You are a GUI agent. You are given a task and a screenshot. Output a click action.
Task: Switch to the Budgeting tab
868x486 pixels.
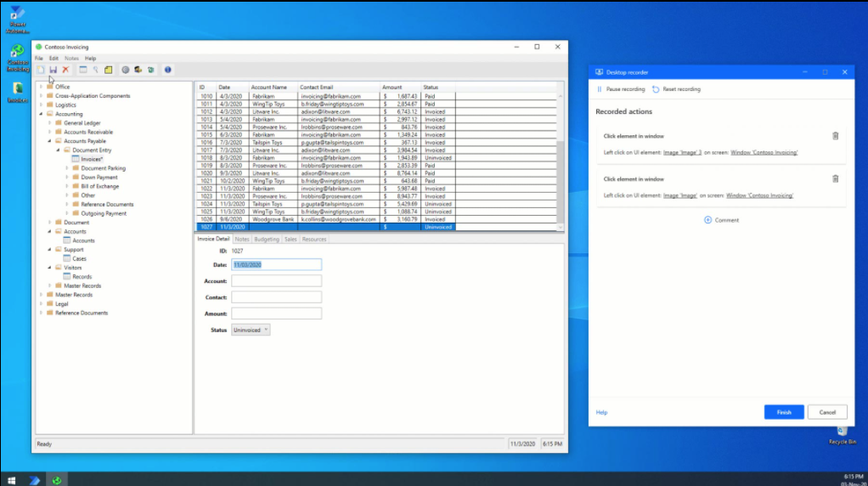(267, 240)
